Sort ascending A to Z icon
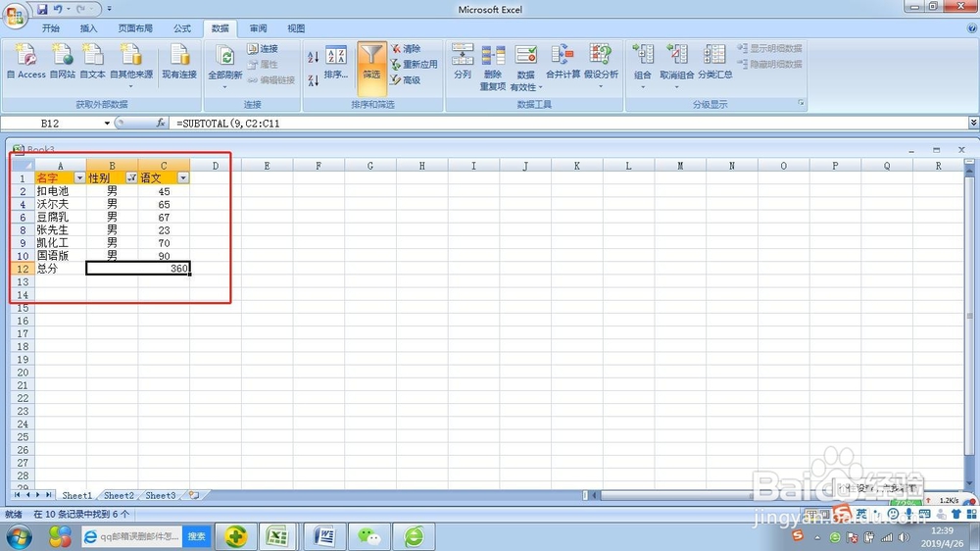 coord(314,57)
